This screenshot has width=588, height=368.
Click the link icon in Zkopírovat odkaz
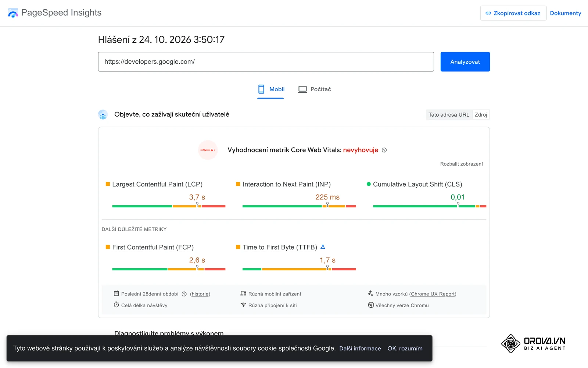[x=488, y=13]
